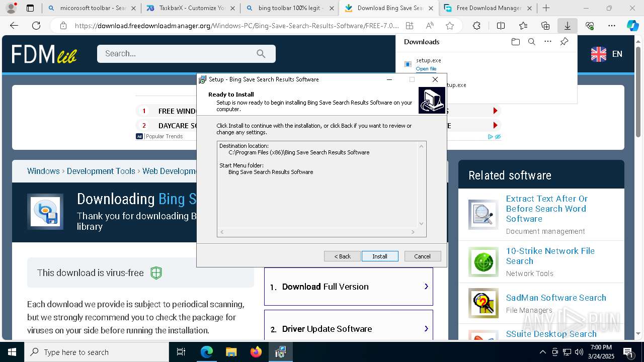The width and height of the screenshot is (644, 362).
Task: Open Copilot icon in browser toolbar
Action: 633,26
